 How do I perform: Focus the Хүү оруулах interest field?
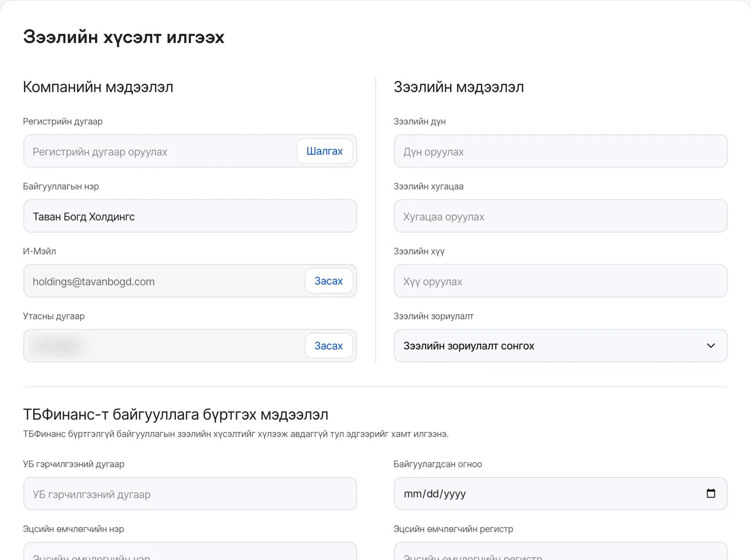[561, 281]
